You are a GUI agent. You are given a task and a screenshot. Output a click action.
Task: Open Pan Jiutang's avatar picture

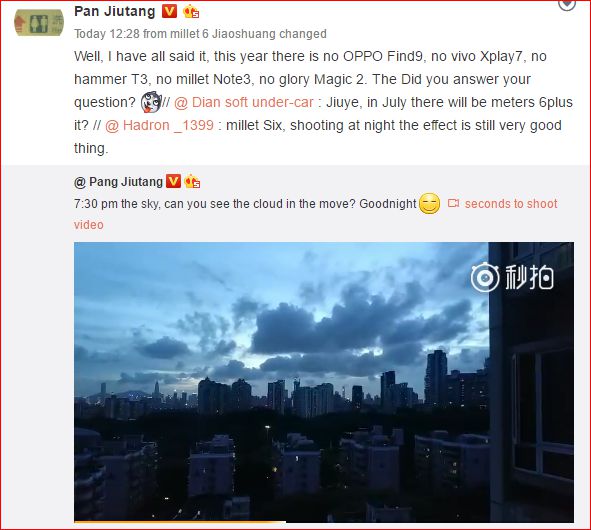coord(39,23)
